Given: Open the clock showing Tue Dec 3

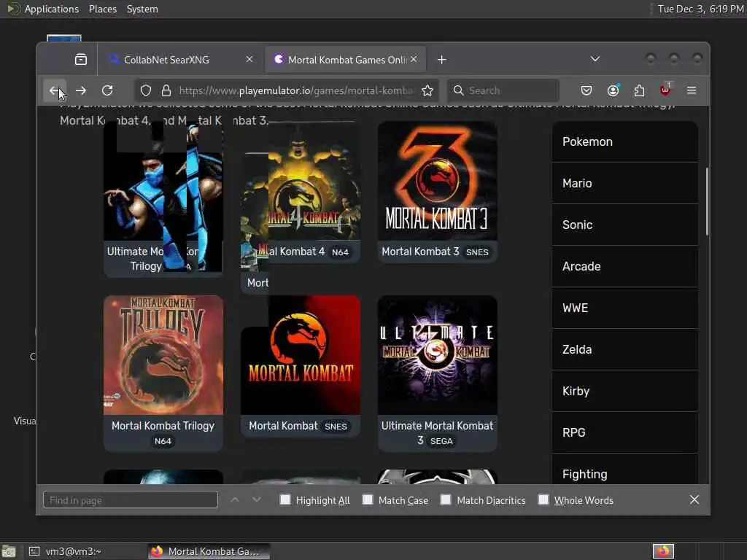Looking at the screenshot, I should (x=700, y=9).
